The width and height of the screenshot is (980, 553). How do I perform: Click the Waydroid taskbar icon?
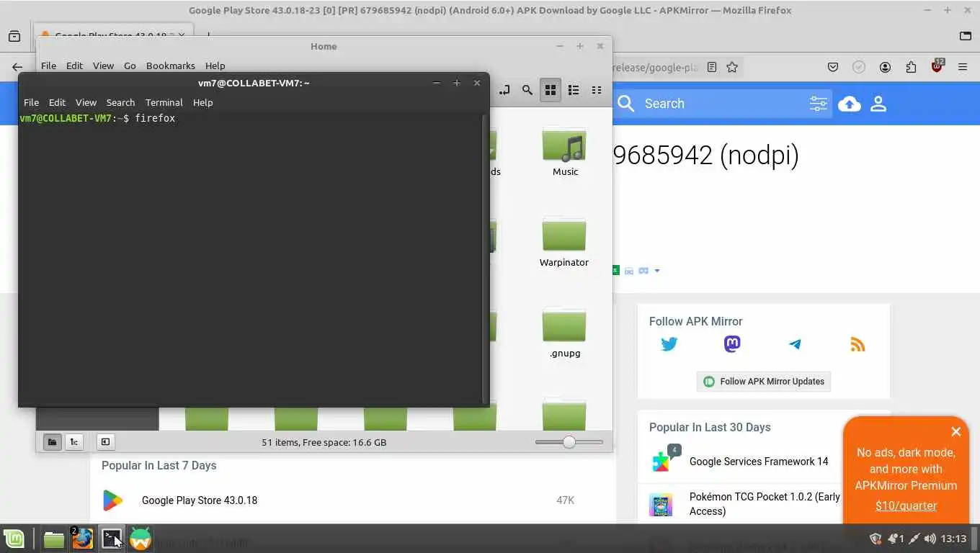click(x=141, y=539)
